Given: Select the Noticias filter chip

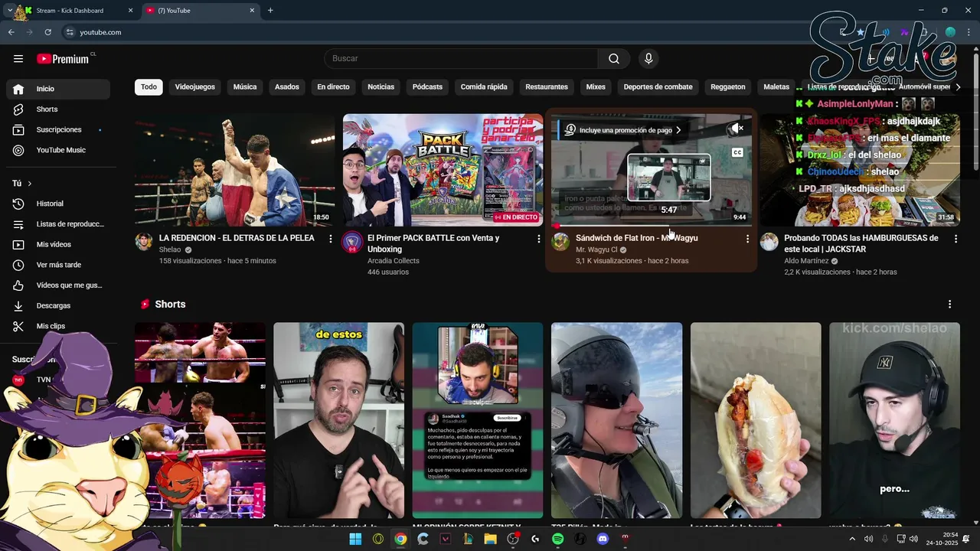Looking at the screenshot, I should (381, 86).
